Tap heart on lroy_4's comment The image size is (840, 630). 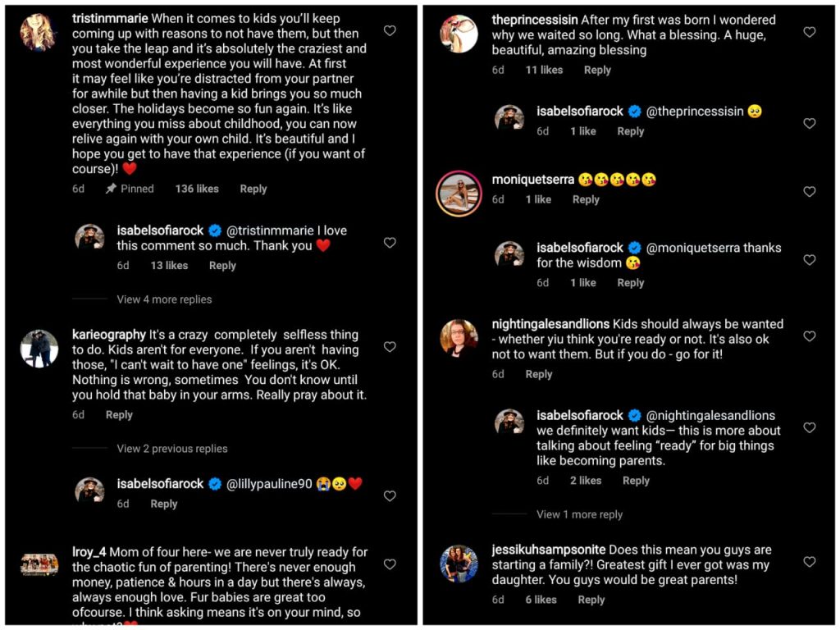(x=390, y=564)
